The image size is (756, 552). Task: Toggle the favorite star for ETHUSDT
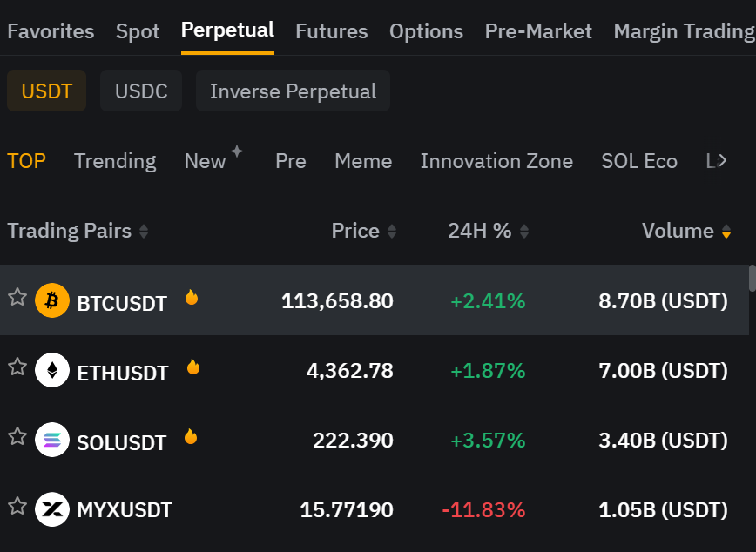(17, 367)
